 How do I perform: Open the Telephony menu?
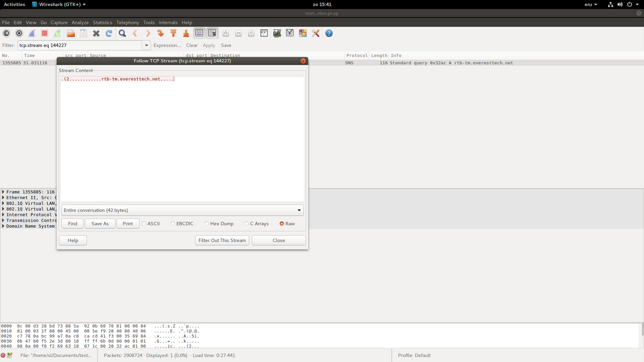[x=127, y=22]
